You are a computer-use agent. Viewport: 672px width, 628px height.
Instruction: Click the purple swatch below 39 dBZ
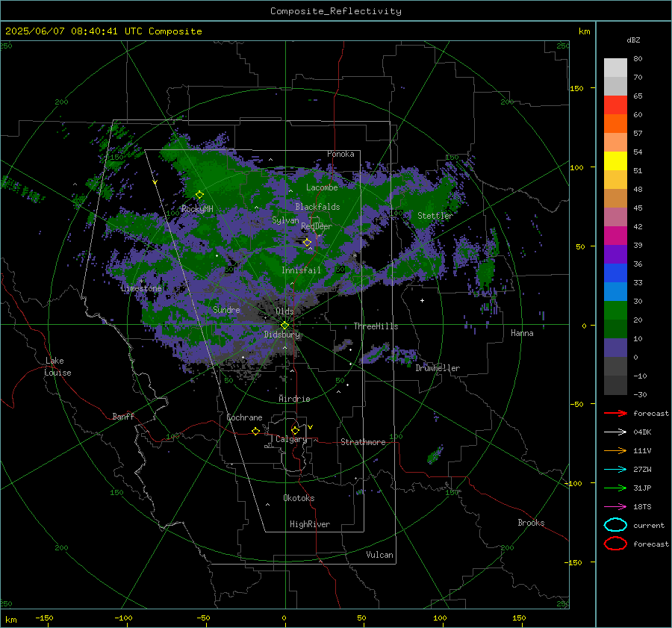click(615, 255)
